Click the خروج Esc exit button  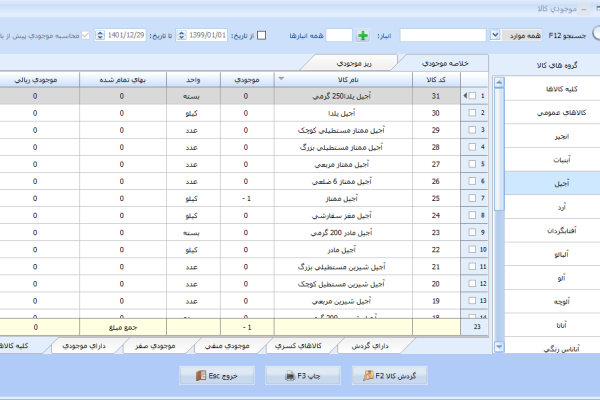pyautogui.click(x=217, y=376)
